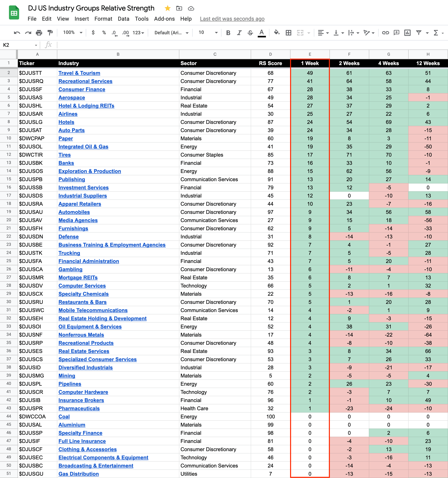This screenshot has height=478, width=448.
Task: Open the Add-ons menu
Action: pyautogui.click(x=164, y=19)
